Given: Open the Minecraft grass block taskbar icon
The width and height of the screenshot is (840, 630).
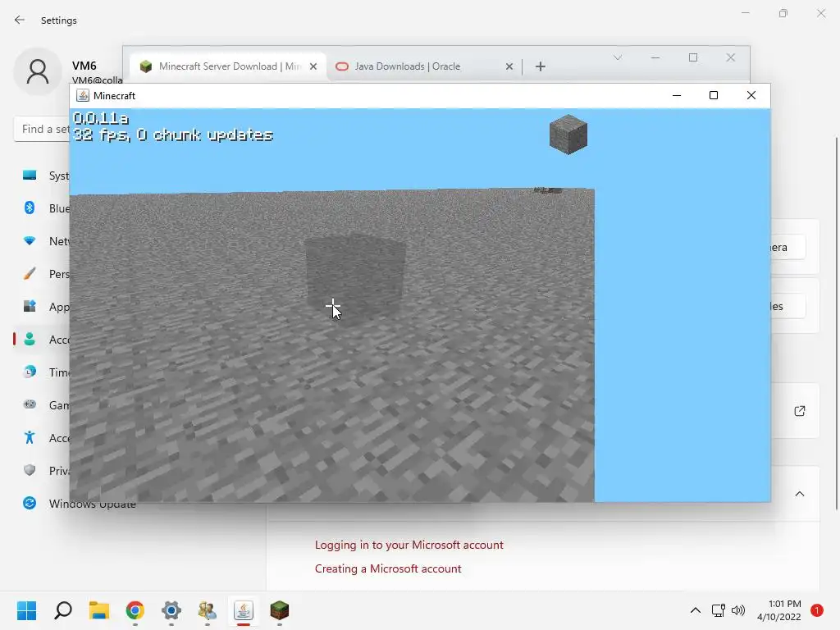Looking at the screenshot, I should (280, 610).
